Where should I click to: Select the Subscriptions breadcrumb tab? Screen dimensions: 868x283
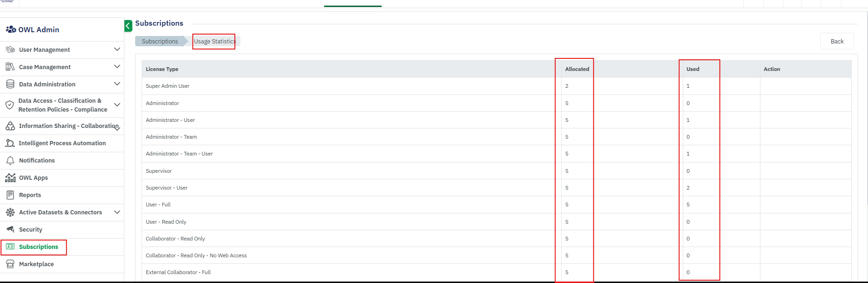160,42
